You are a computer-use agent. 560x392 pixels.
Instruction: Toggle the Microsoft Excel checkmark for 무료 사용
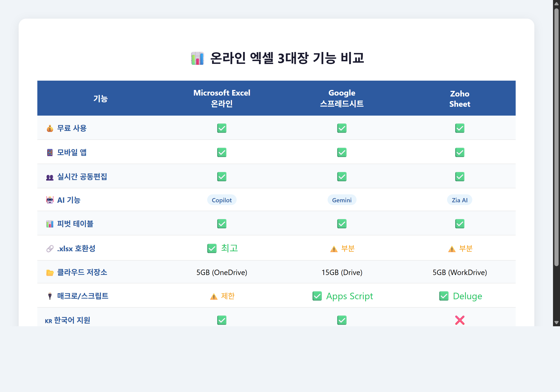[x=221, y=128]
